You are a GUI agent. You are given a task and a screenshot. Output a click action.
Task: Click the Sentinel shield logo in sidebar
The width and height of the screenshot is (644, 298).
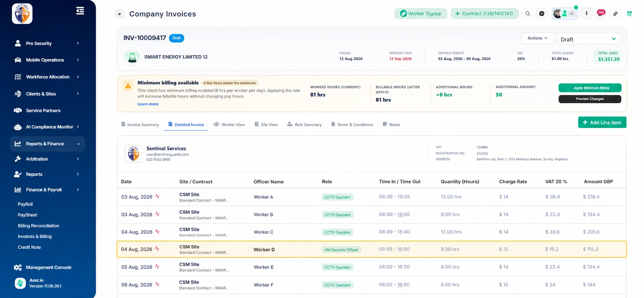coord(22,14)
